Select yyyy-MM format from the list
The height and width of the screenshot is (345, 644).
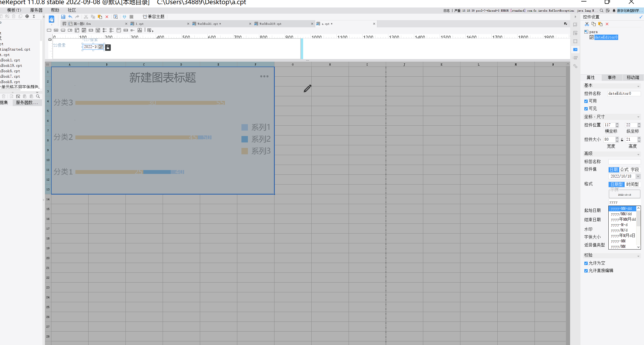(622, 241)
